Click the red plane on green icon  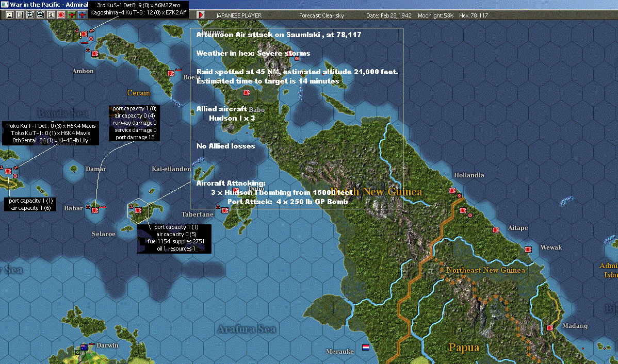(x=72, y=15)
